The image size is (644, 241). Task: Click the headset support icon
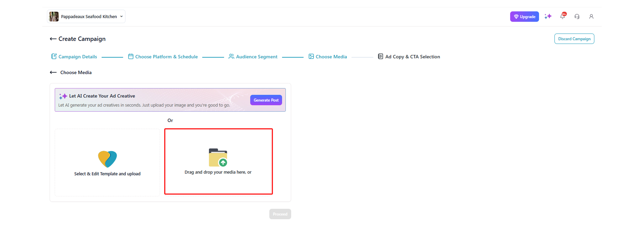(577, 16)
